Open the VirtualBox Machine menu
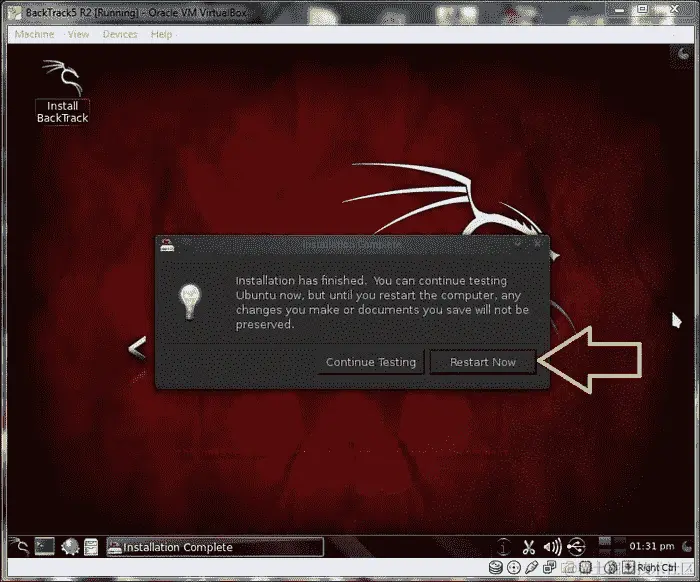Viewport: 700px width, 582px height. coord(34,34)
